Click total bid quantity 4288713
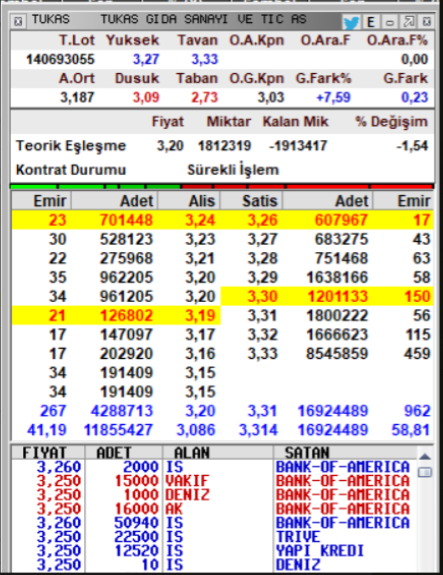Viewport: 443px width, 575px height. click(x=122, y=411)
